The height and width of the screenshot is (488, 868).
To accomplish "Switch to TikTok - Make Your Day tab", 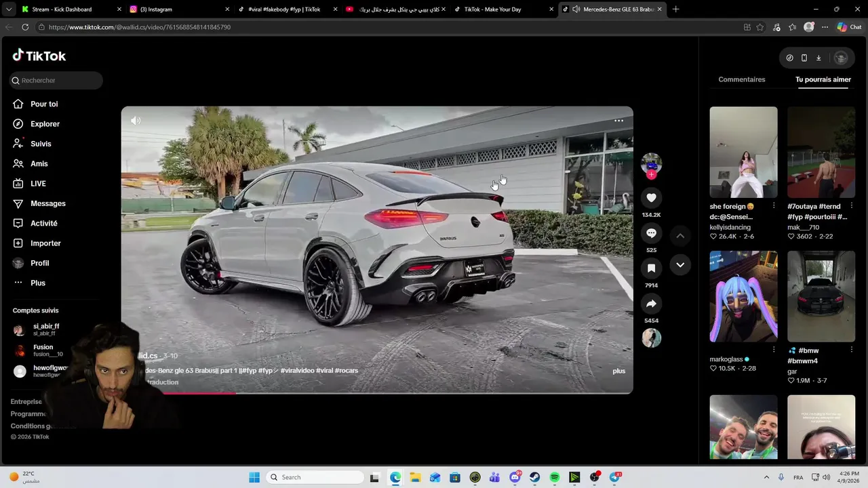I will tap(503, 9).
